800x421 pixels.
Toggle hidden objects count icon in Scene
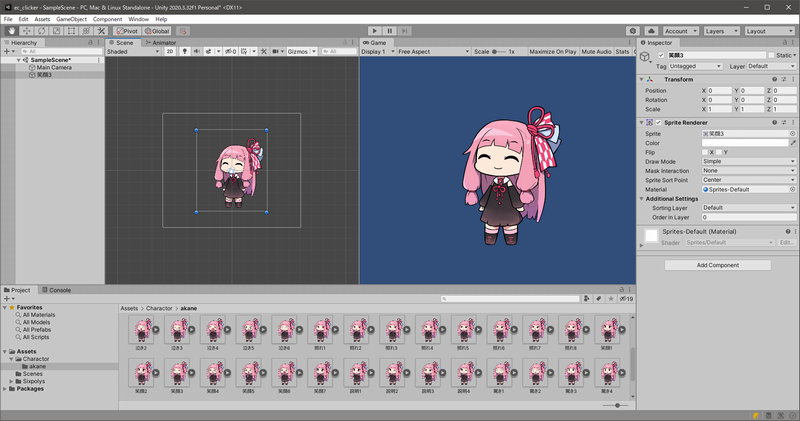click(231, 52)
